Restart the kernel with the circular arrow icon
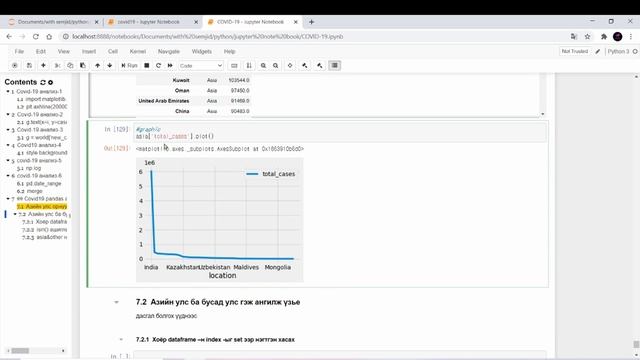Image resolution: width=640 pixels, height=360 pixels. click(158, 65)
